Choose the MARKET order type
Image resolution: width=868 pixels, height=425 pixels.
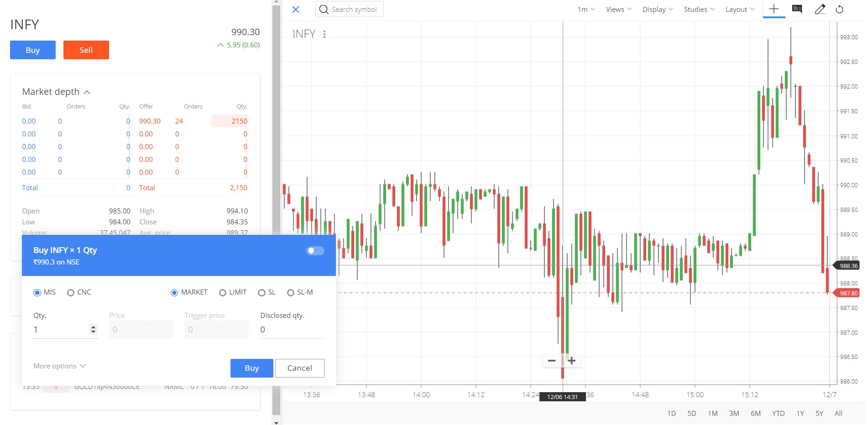174,292
